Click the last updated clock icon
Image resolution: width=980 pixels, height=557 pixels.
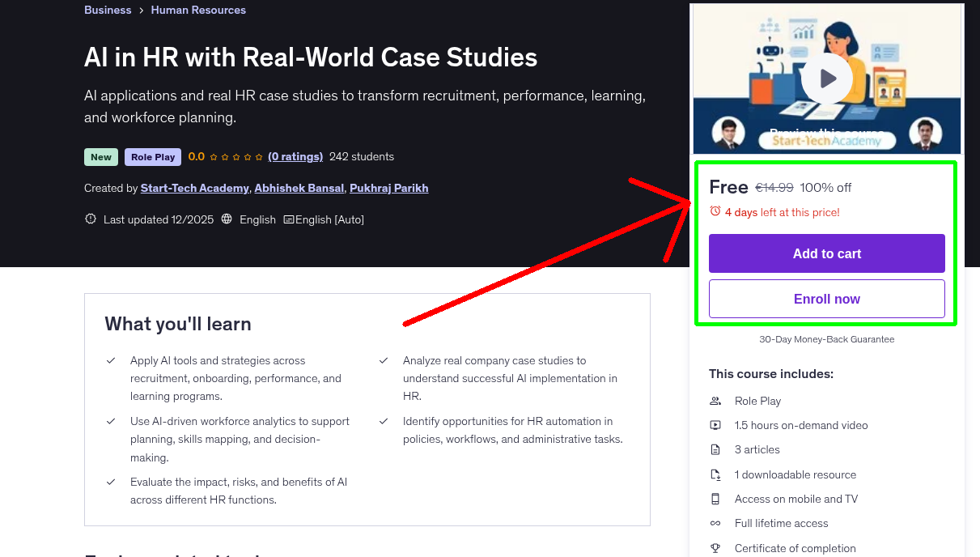(90, 219)
